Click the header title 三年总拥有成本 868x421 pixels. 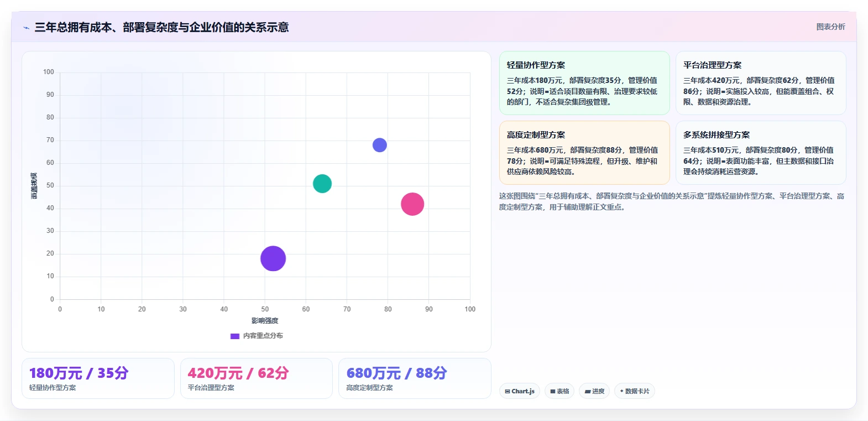pyautogui.click(x=161, y=27)
